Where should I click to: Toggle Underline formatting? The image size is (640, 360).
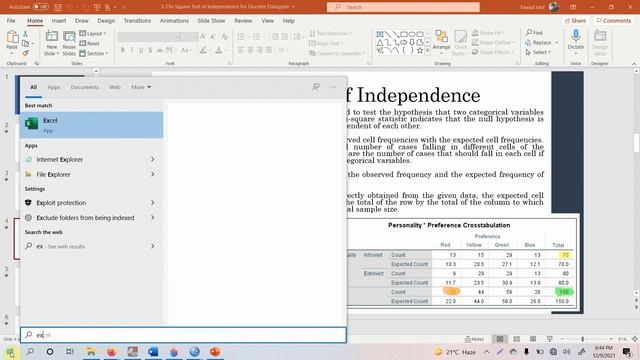pos(141,50)
